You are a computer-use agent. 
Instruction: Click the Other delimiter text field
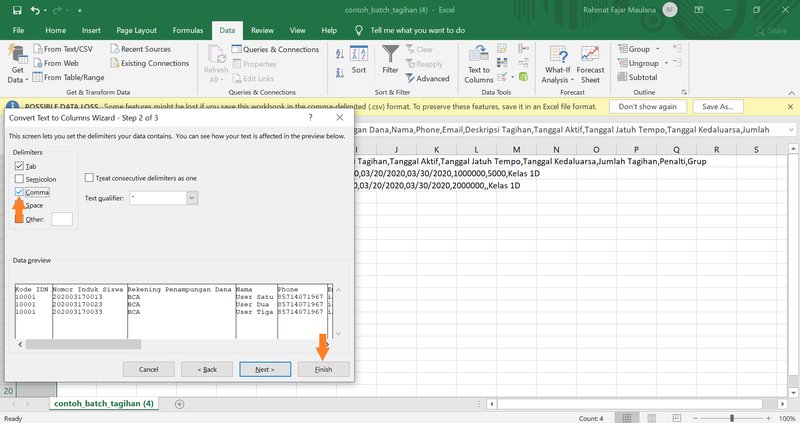(x=62, y=219)
